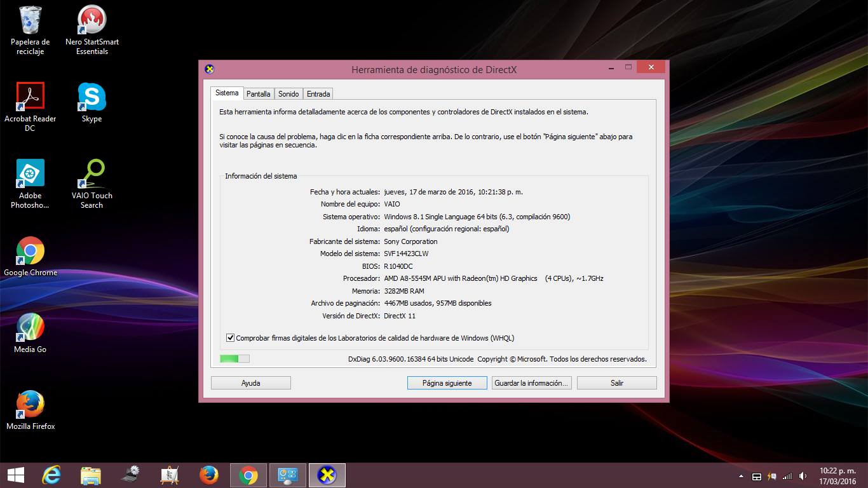Click '4467MB usados, 957MB disponibles'

(438, 303)
